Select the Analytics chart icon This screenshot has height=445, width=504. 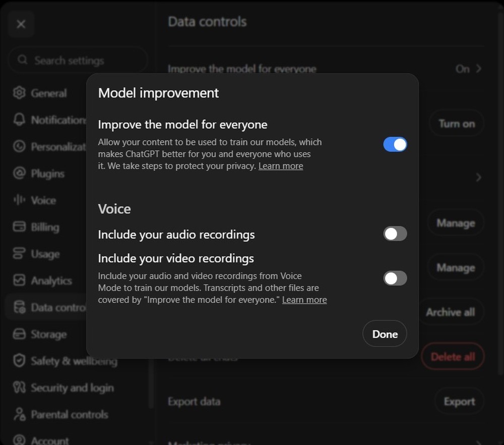click(19, 280)
